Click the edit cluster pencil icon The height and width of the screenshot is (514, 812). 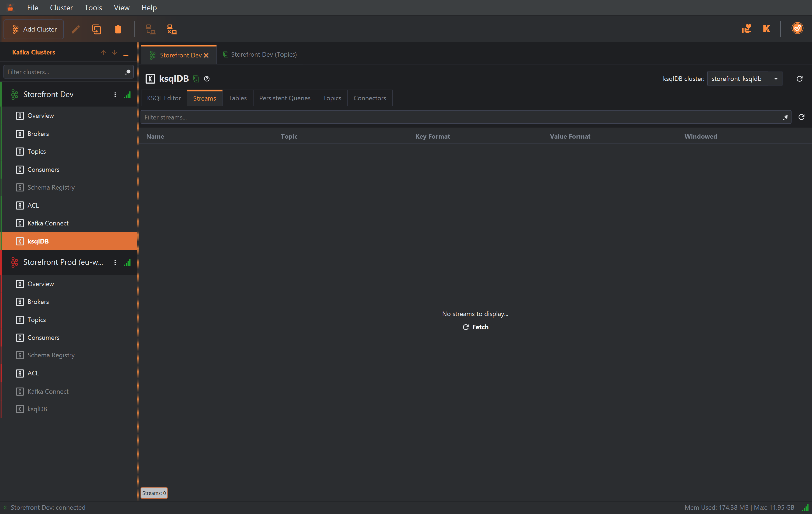[76, 29]
